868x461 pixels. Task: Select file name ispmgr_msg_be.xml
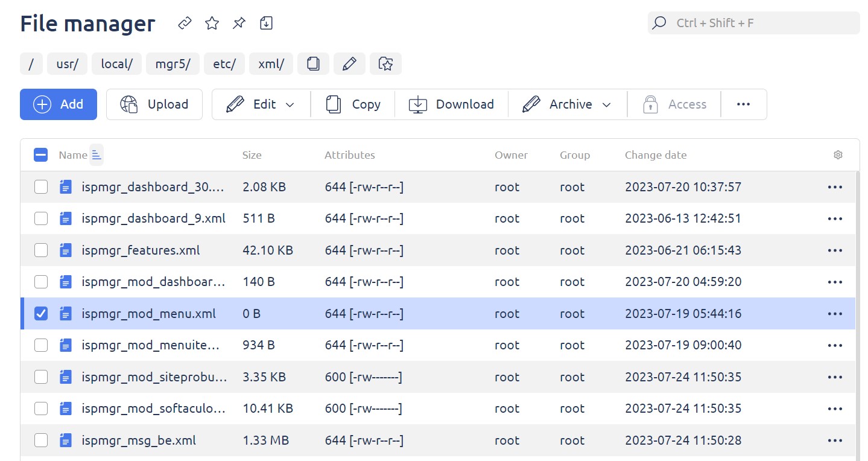point(139,440)
